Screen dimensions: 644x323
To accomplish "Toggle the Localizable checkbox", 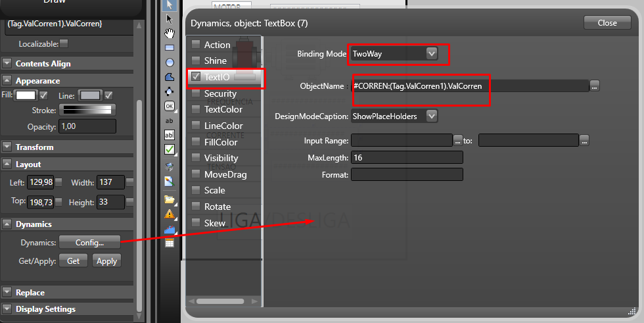I will pos(64,44).
